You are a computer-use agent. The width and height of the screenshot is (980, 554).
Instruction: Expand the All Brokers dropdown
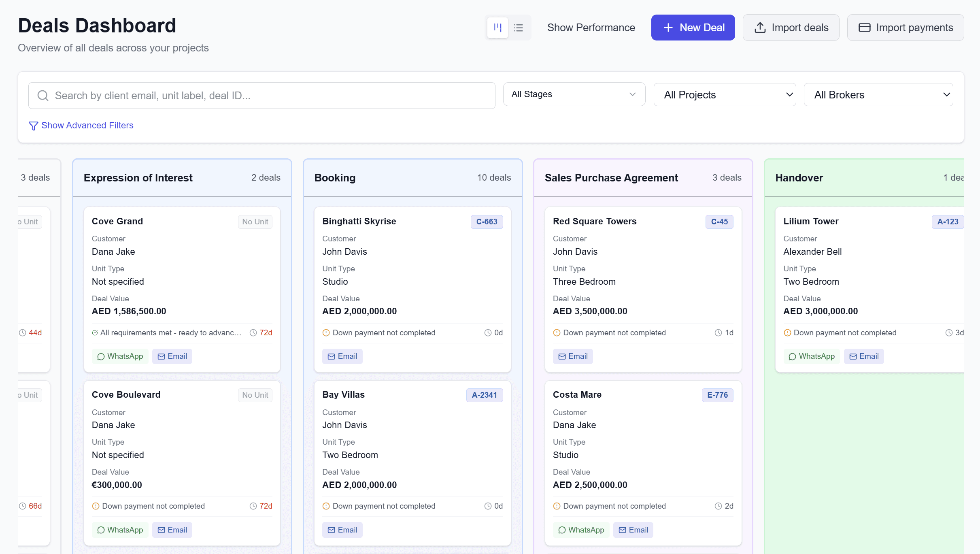878,94
